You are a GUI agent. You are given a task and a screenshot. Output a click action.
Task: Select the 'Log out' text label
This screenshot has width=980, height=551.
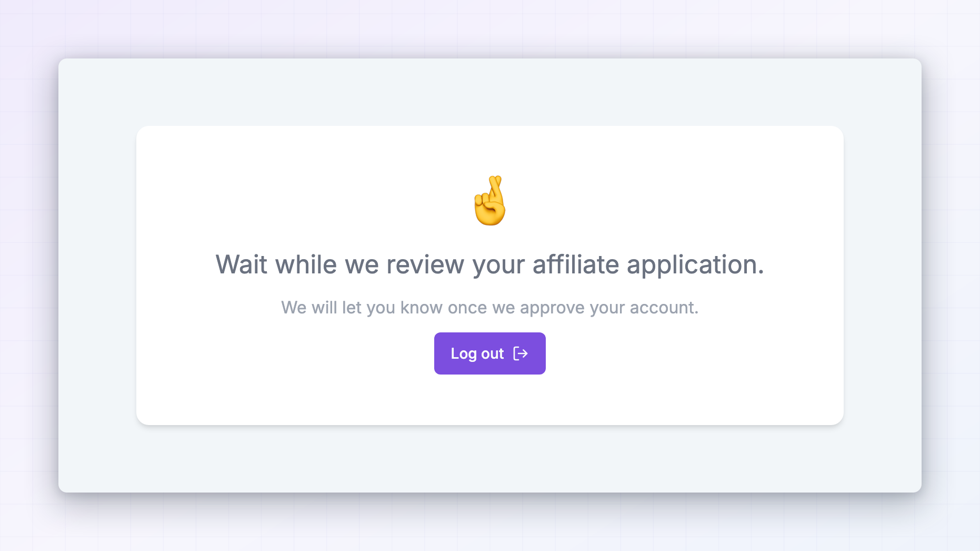click(x=477, y=353)
